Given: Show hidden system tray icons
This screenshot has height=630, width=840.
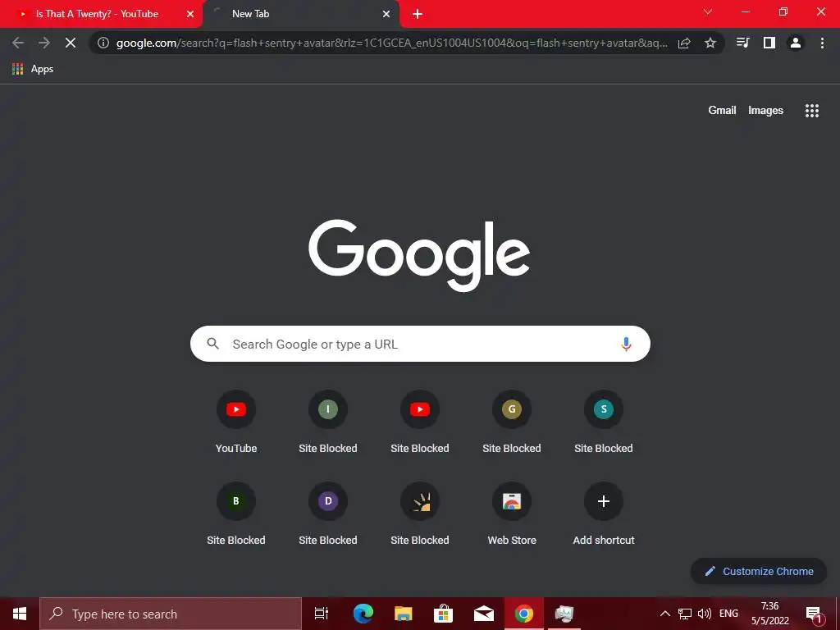Looking at the screenshot, I should pos(664,614).
